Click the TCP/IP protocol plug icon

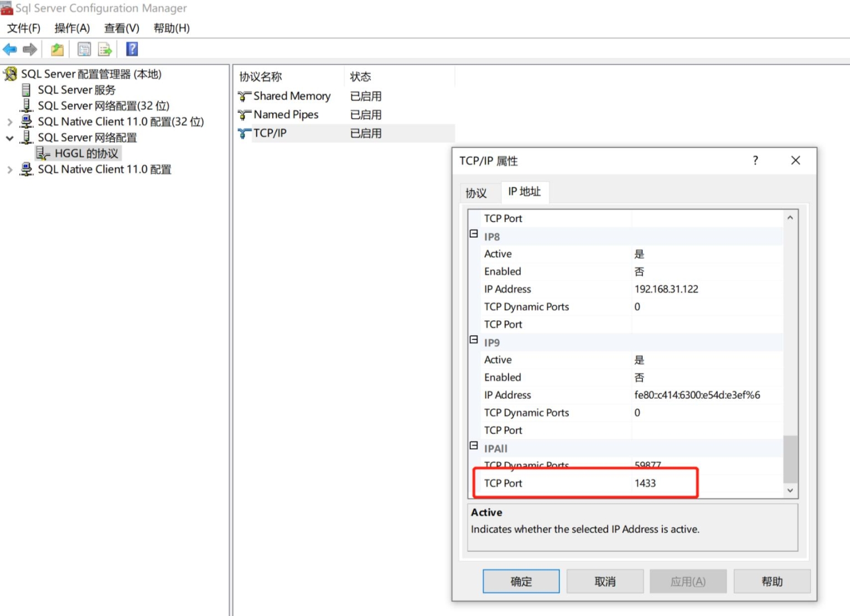(x=243, y=133)
